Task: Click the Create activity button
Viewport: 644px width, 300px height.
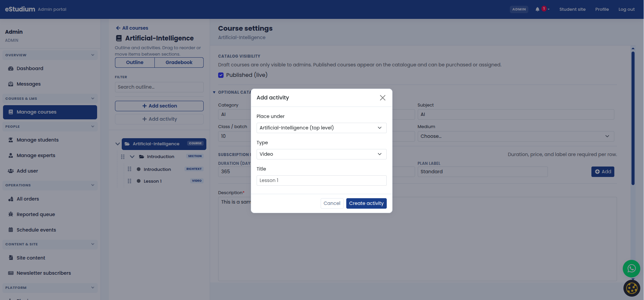Action: tap(366, 203)
